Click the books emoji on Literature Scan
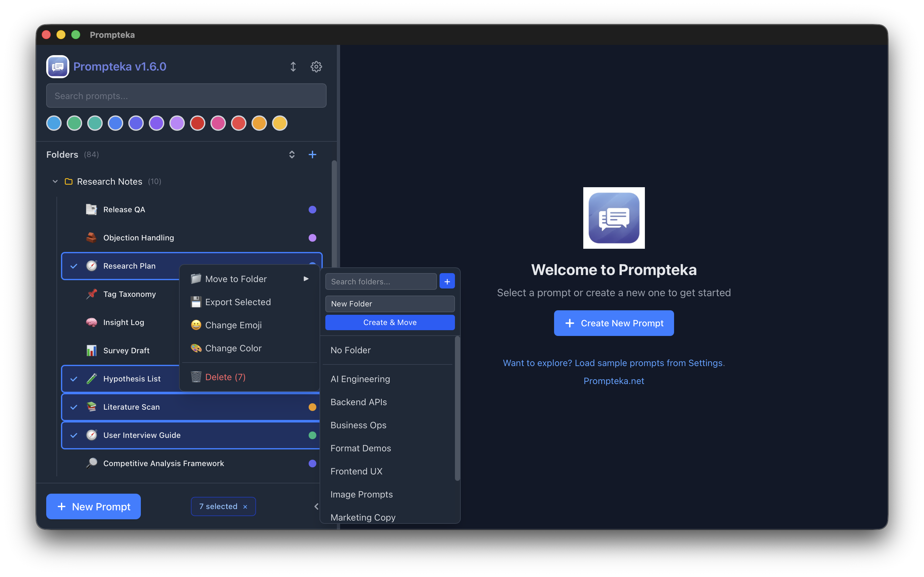This screenshot has height=577, width=924. [92, 407]
